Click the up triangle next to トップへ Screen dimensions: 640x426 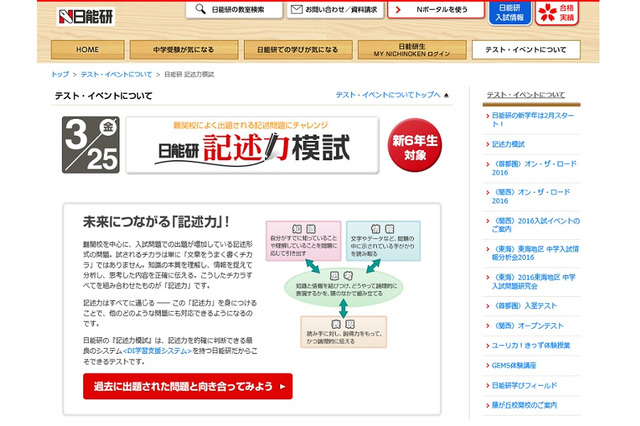pos(446,95)
